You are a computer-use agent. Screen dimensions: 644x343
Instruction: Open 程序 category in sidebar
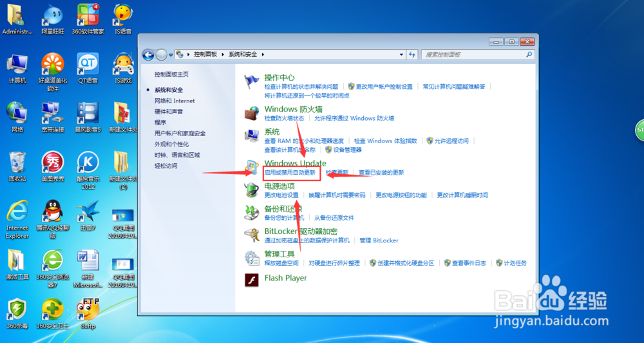click(160, 122)
